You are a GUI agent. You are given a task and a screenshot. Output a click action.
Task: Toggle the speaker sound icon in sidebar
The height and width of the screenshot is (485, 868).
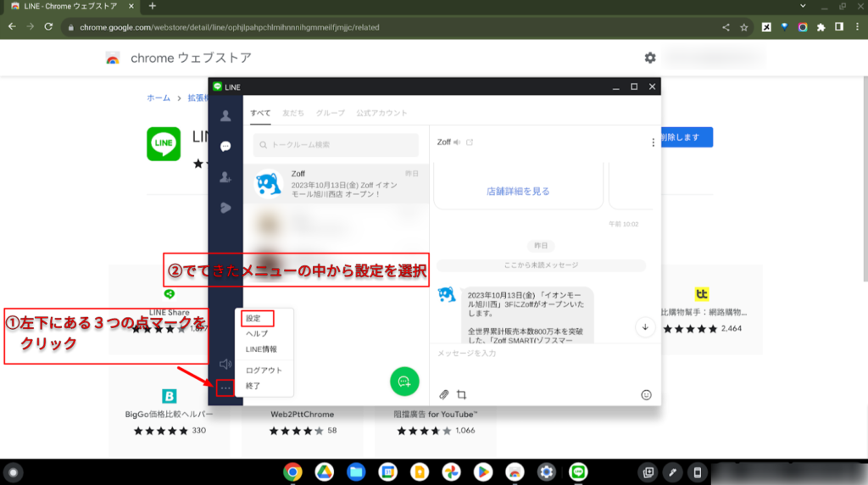225,364
